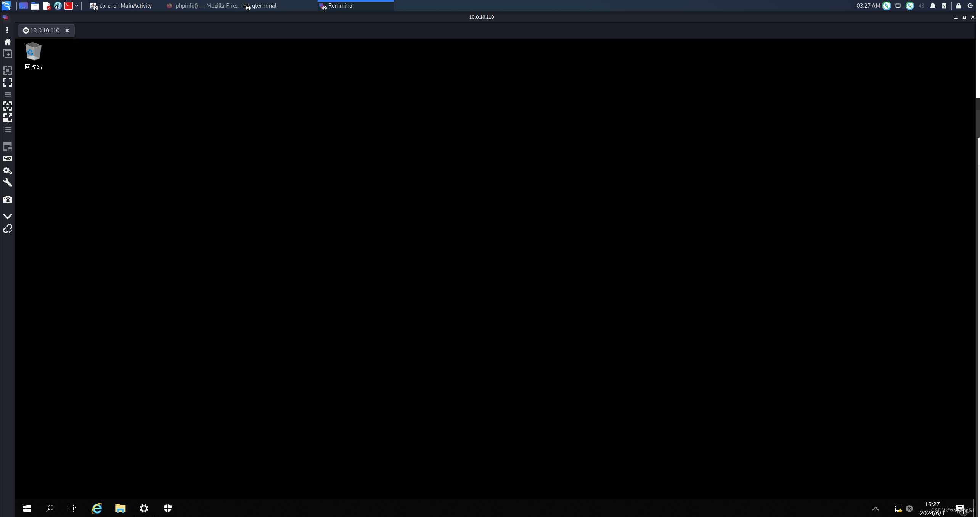Toggle Remmina fullscreen mode icon
This screenshot has height=517, width=980.
7,82
